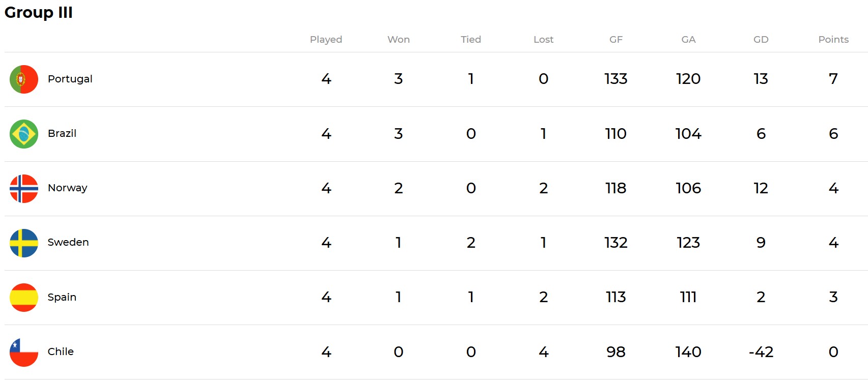Click Chile's goal difference value -42
Image resolution: width=868 pixels, height=380 pixels.
[x=761, y=352]
